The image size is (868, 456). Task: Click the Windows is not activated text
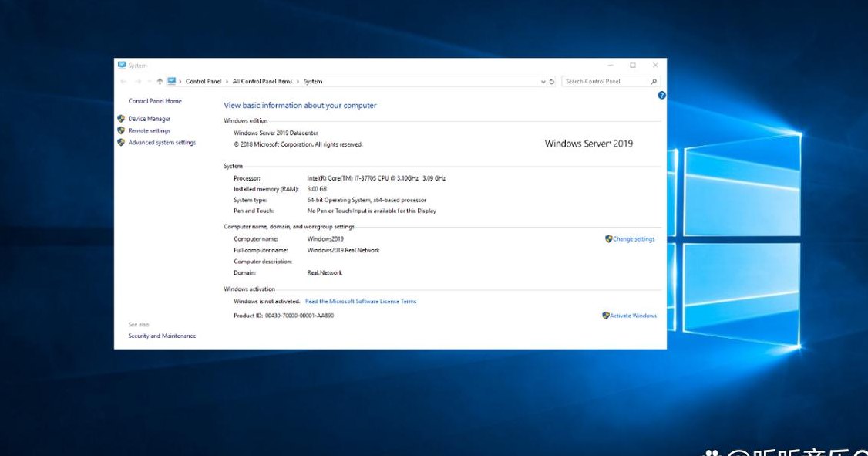point(267,302)
